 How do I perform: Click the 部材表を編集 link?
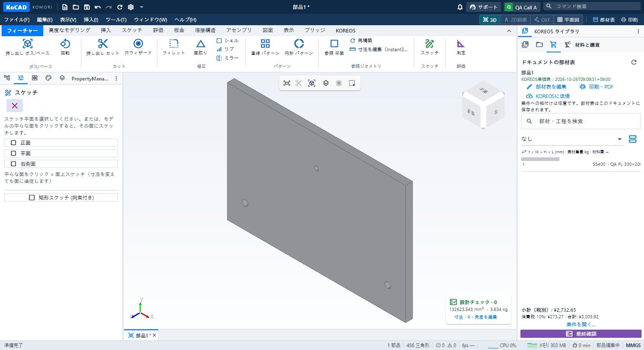click(x=546, y=87)
